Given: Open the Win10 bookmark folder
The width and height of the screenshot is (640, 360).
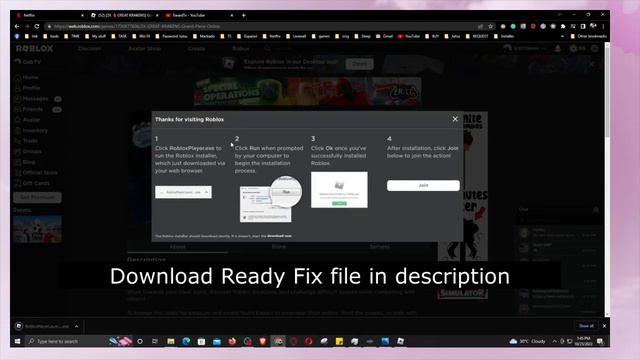Looking at the screenshot, I should pos(141,36).
